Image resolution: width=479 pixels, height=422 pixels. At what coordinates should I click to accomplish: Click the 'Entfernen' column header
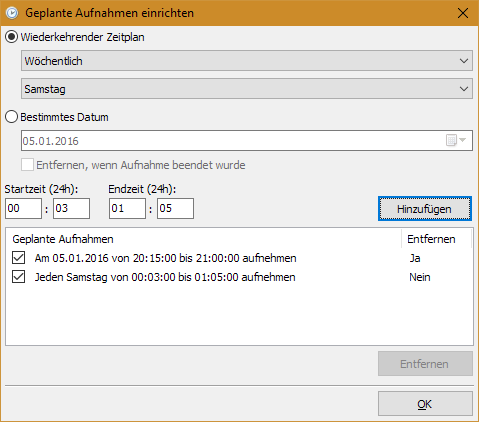coord(436,239)
